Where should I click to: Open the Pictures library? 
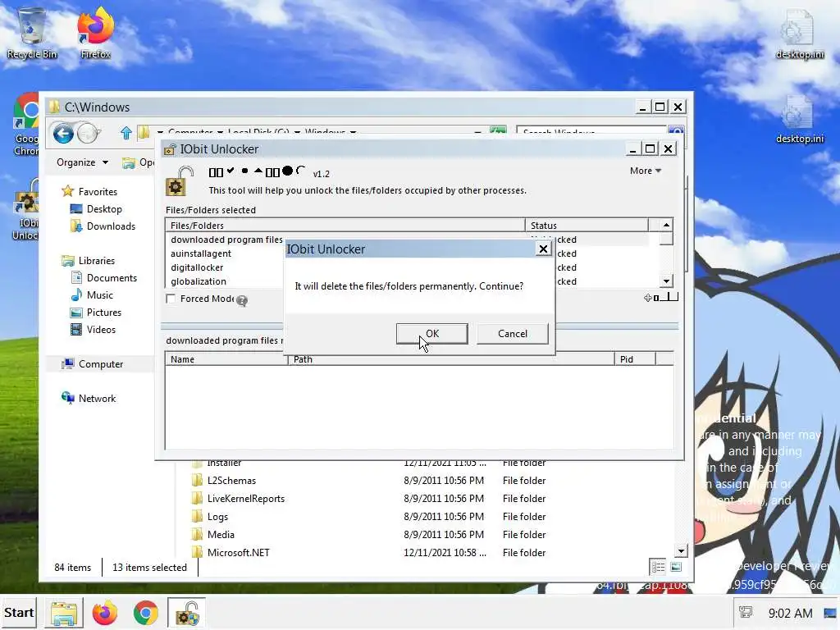coord(104,313)
